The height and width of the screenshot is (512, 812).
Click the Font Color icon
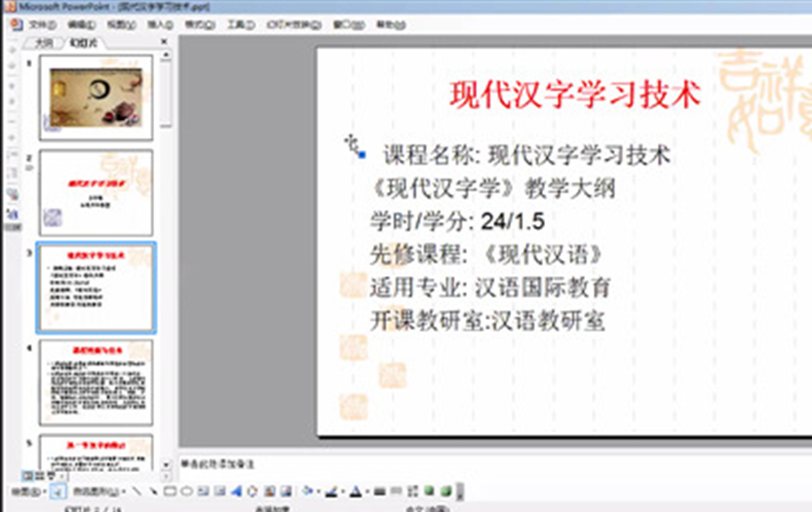[355, 491]
